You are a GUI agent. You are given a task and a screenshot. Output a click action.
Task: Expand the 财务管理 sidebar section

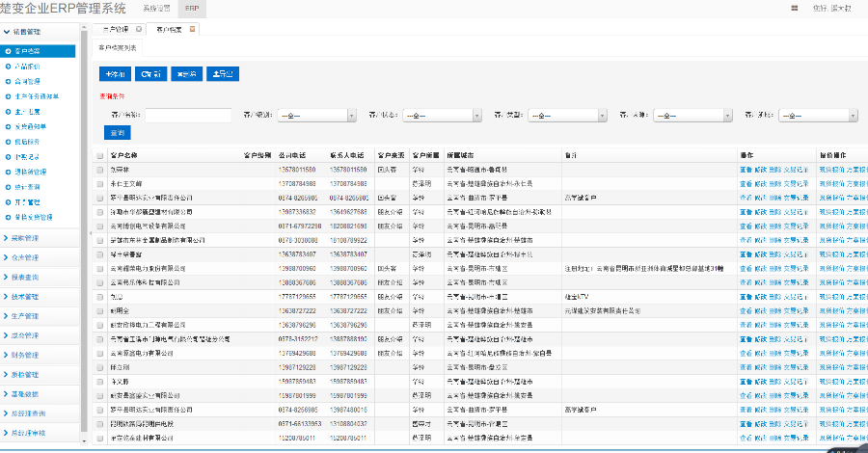39,355
